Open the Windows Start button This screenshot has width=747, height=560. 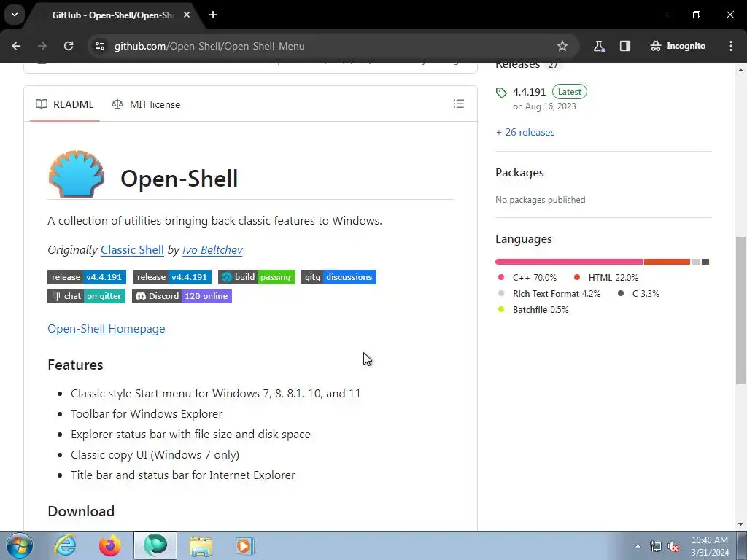click(x=20, y=545)
